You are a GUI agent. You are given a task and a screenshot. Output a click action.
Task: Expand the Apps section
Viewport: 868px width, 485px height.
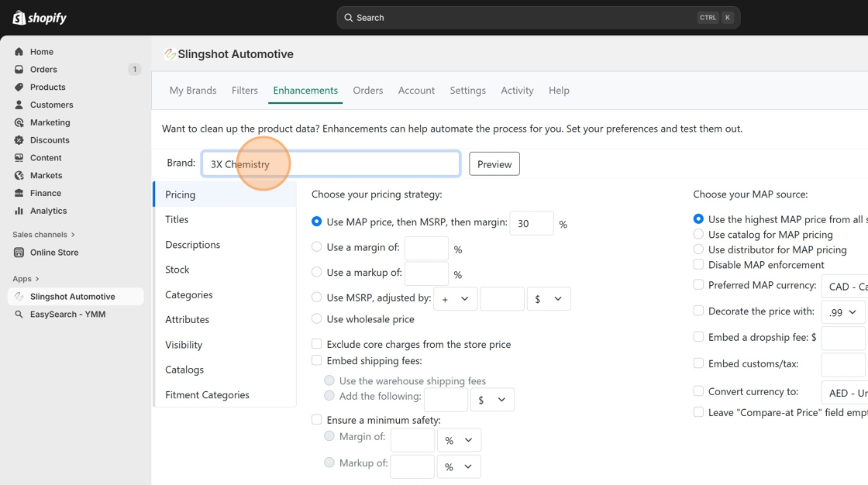click(x=26, y=279)
